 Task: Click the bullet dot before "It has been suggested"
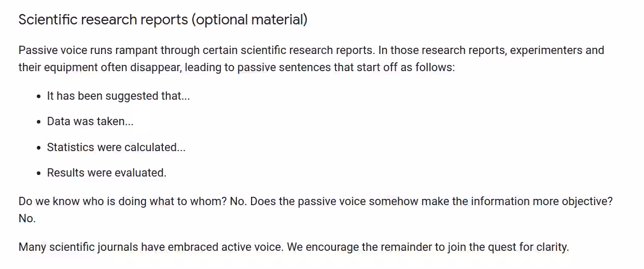pos(39,97)
